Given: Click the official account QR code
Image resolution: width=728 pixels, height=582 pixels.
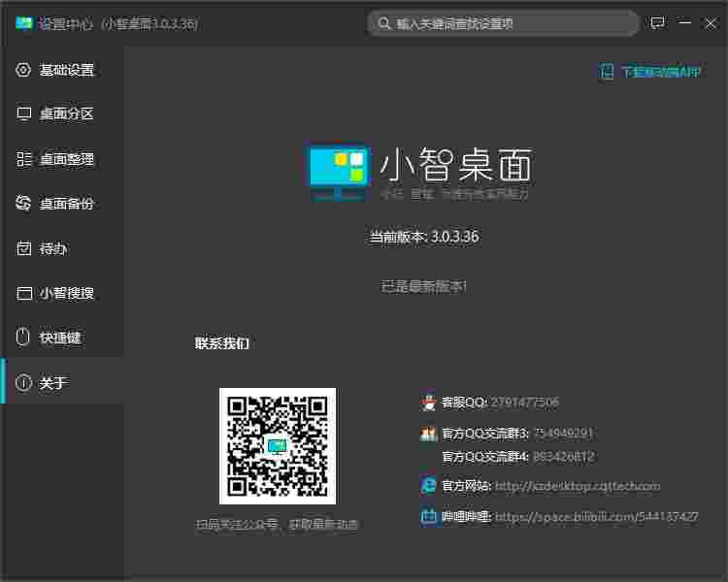Looking at the screenshot, I should (x=278, y=446).
